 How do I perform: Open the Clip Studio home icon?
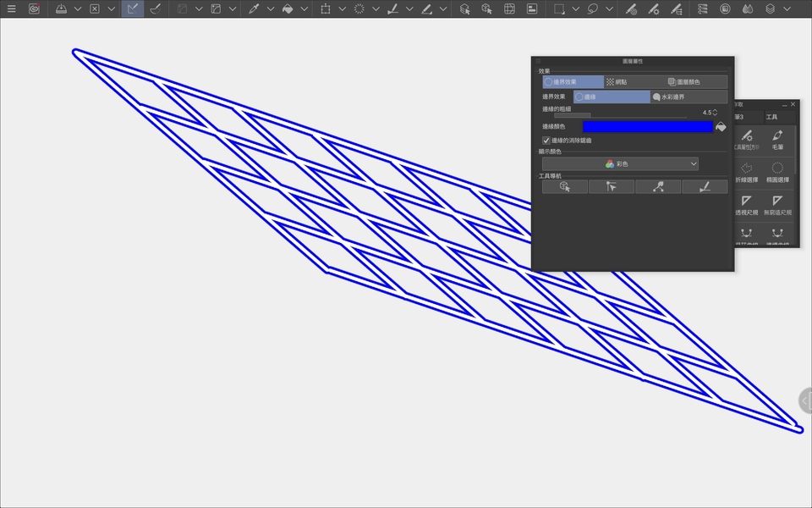34,8
